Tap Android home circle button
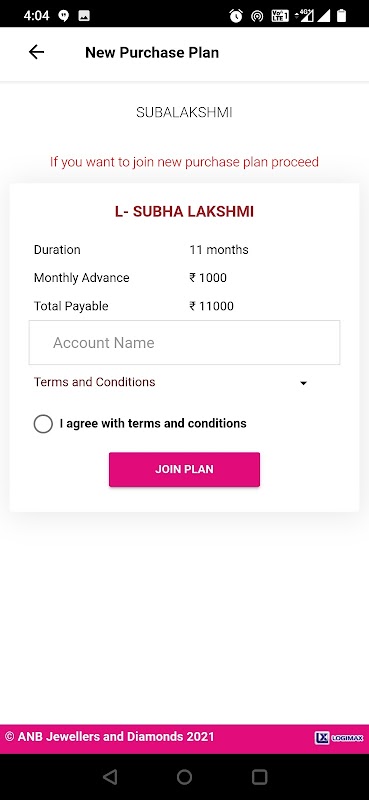 [x=184, y=777]
